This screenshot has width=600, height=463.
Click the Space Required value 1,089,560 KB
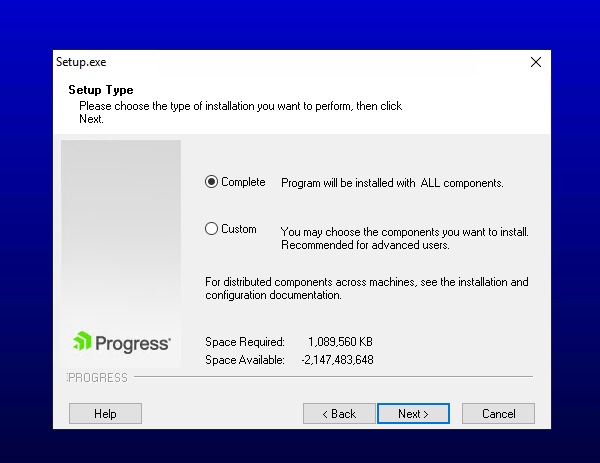[340, 342]
